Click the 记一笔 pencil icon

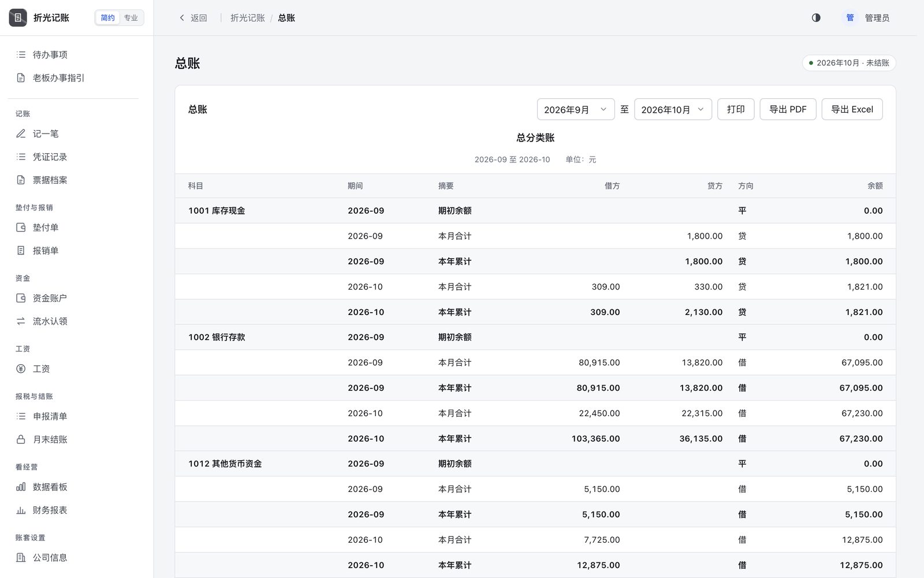21,134
